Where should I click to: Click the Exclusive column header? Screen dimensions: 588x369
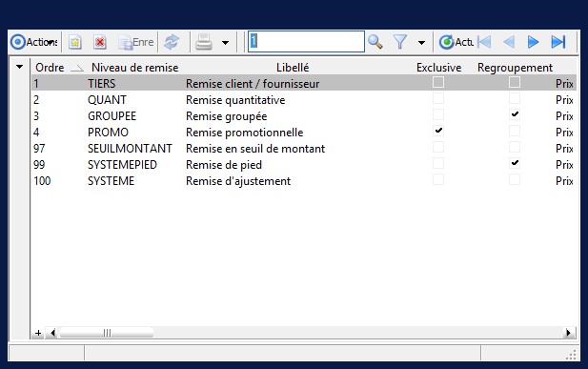[438, 68]
